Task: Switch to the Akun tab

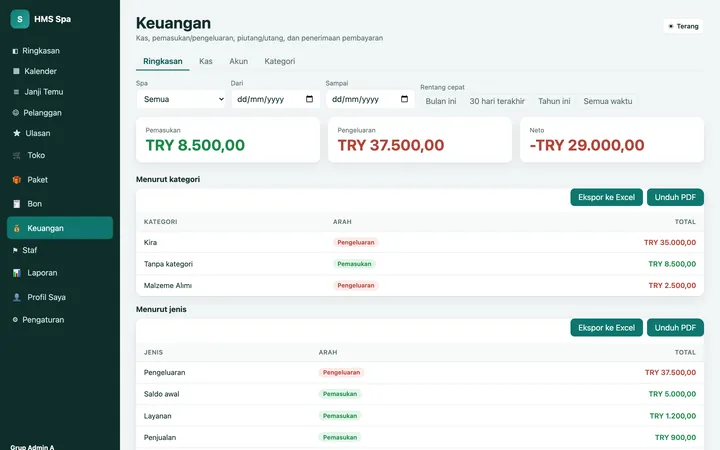Action: click(x=238, y=61)
